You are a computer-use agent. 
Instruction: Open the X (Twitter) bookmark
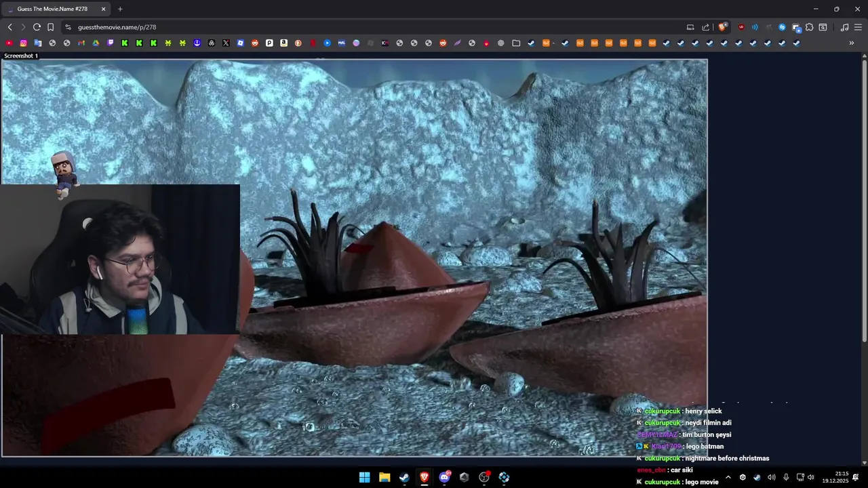click(x=226, y=43)
